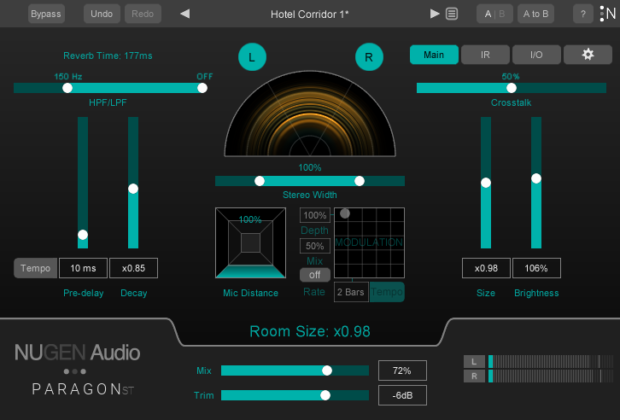The height and width of the screenshot is (420, 620).
Task: Click the Size vertical slider handle
Action: (486, 183)
